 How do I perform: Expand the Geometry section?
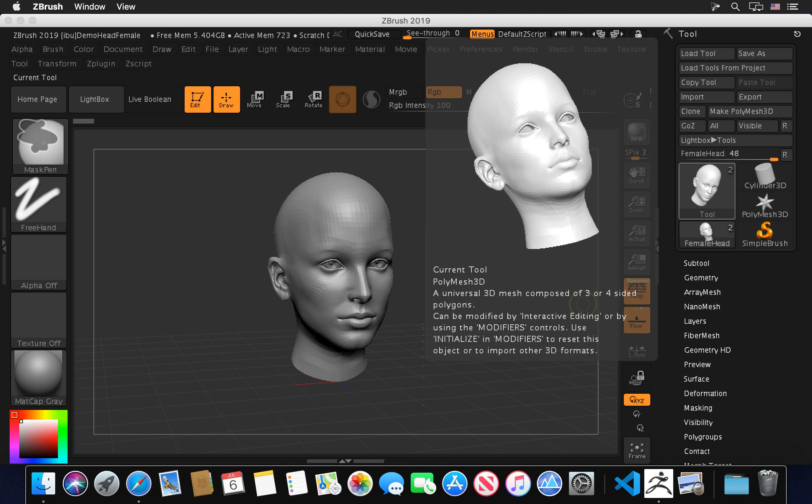pyautogui.click(x=701, y=278)
